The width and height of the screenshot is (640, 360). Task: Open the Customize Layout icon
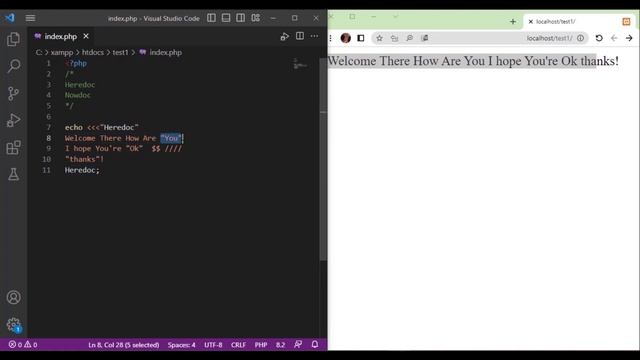pyautogui.click(x=256, y=18)
